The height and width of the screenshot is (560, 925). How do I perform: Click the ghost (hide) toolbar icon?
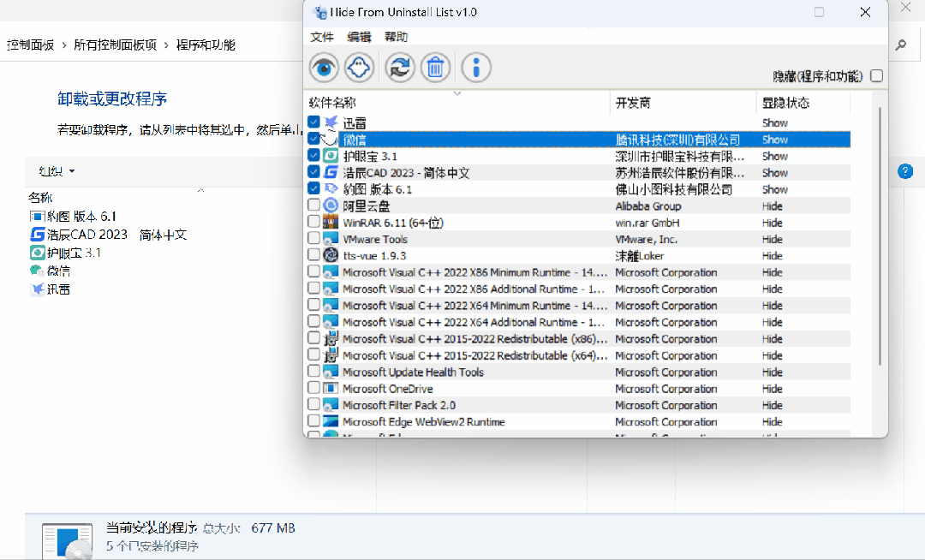tap(359, 68)
